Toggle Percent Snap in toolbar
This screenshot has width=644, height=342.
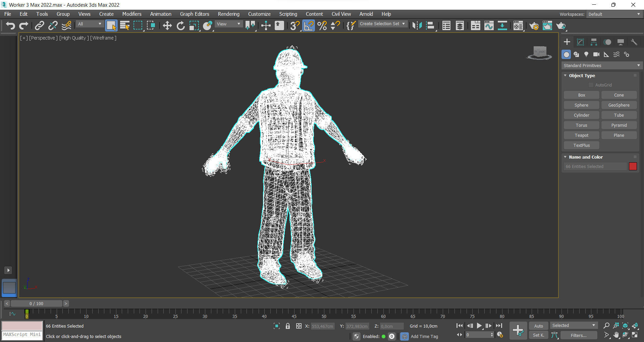point(322,26)
